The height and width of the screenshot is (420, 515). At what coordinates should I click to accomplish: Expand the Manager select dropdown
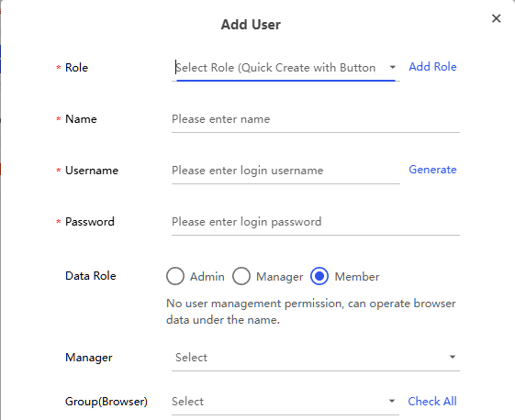point(315,358)
